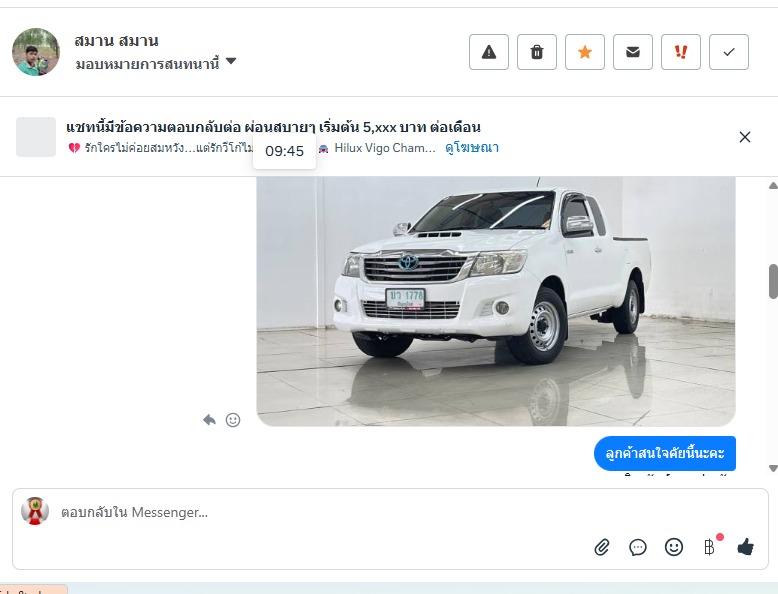Click the chat scrollbar thumb
Screen dimensions: 778x594
(773, 281)
